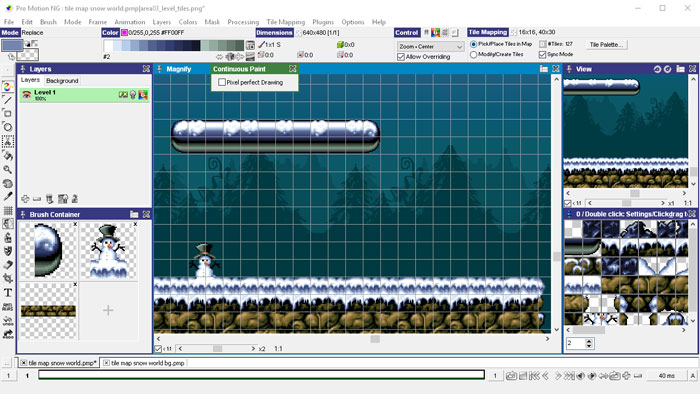
Task: Open the Zoom - Center dropdown
Action: click(x=430, y=46)
